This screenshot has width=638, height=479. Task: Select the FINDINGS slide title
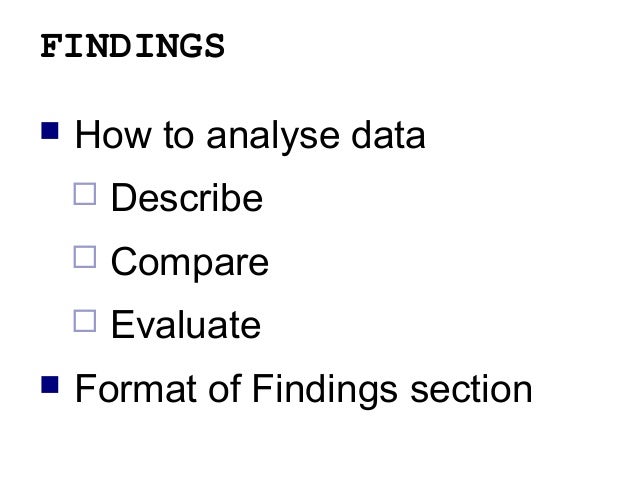(x=132, y=47)
